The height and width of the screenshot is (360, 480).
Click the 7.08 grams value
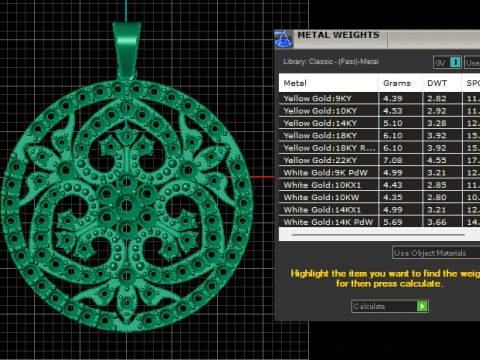[x=392, y=160]
